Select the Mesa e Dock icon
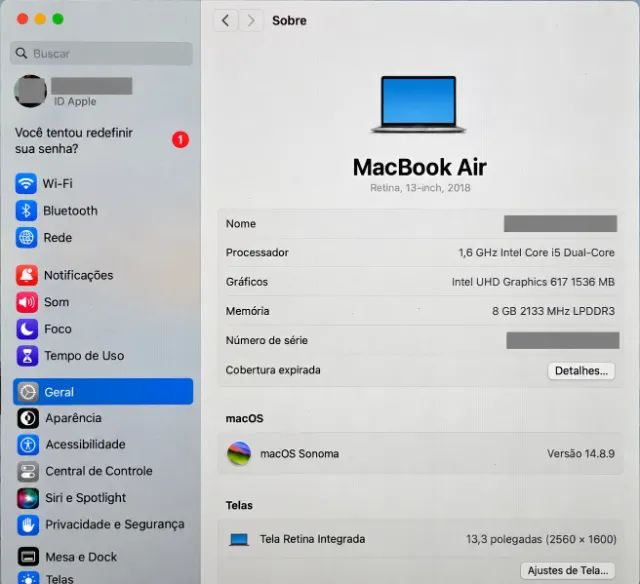The width and height of the screenshot is (640, 584). click(x=28, y=557)
